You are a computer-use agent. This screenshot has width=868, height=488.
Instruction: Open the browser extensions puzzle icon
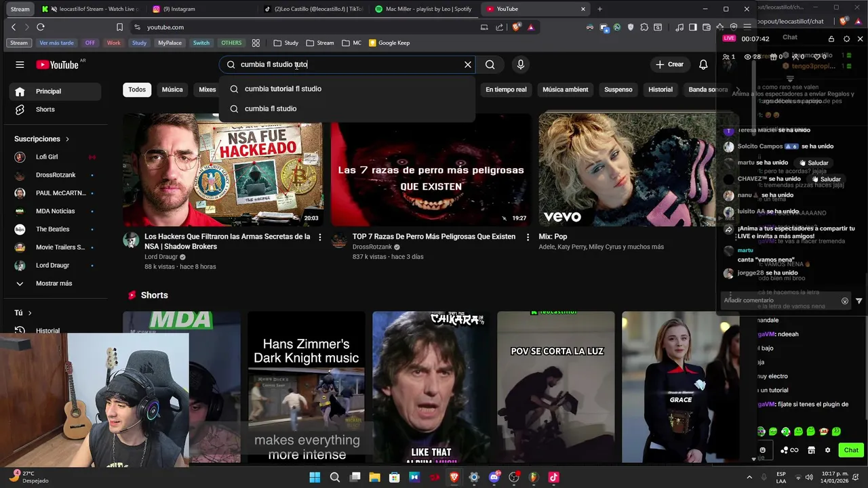644,27
